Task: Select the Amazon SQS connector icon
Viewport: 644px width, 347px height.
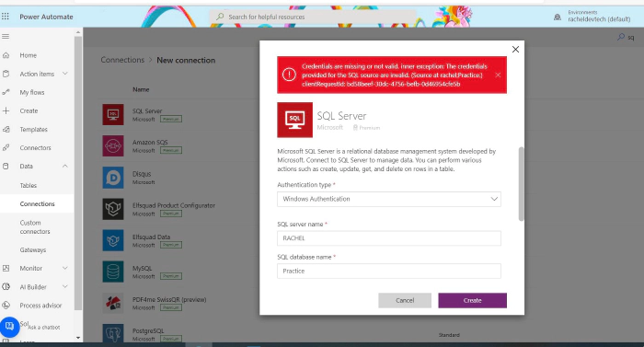Action: coord(113,145)
